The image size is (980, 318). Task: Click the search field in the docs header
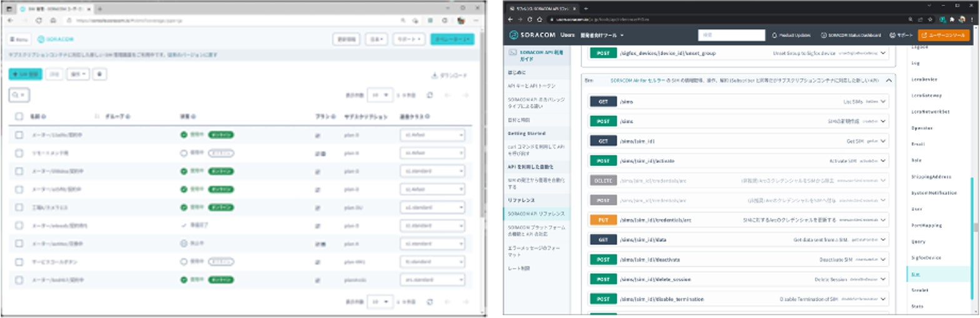click(x=731, y=35)
